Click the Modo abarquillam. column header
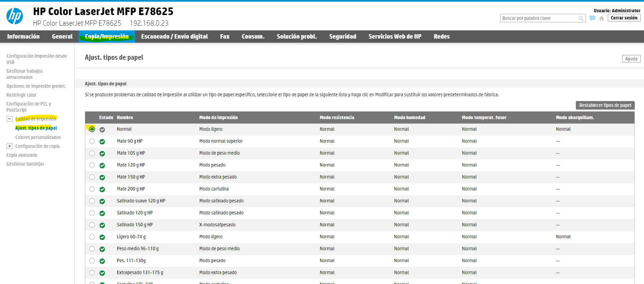The image size is (644, 284). 575,117
